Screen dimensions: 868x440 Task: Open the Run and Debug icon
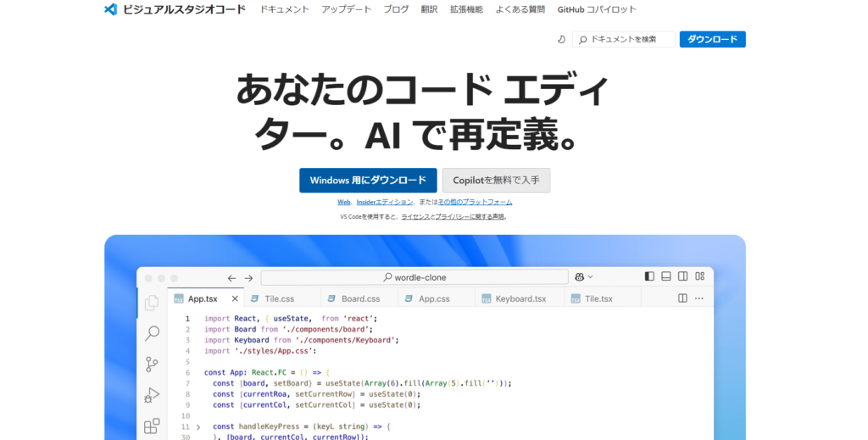tap(152, 394)
